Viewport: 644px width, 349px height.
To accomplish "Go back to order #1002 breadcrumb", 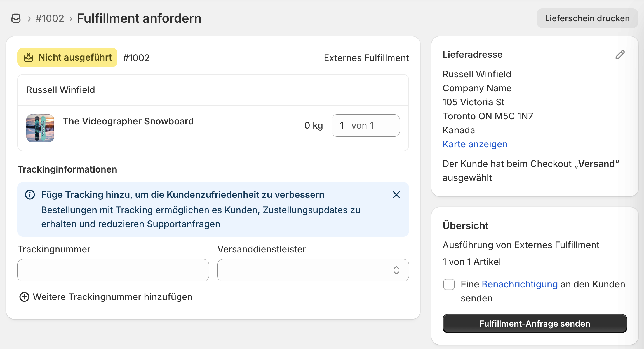I will 50,18.
